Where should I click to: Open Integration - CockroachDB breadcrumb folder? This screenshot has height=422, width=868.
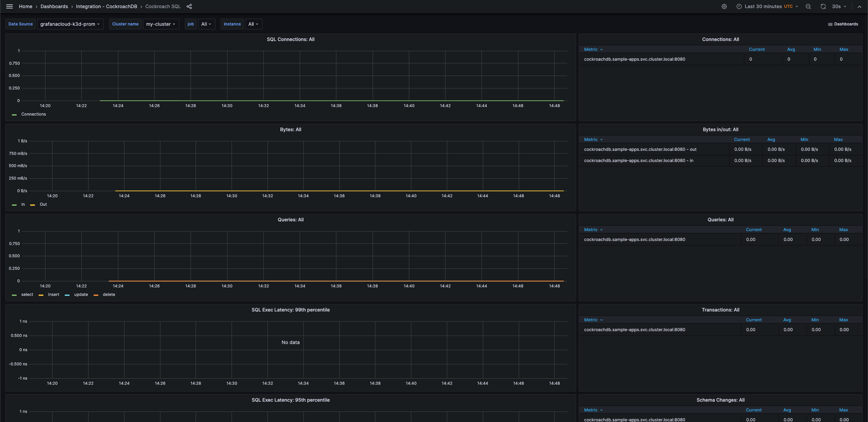point(106,6)
